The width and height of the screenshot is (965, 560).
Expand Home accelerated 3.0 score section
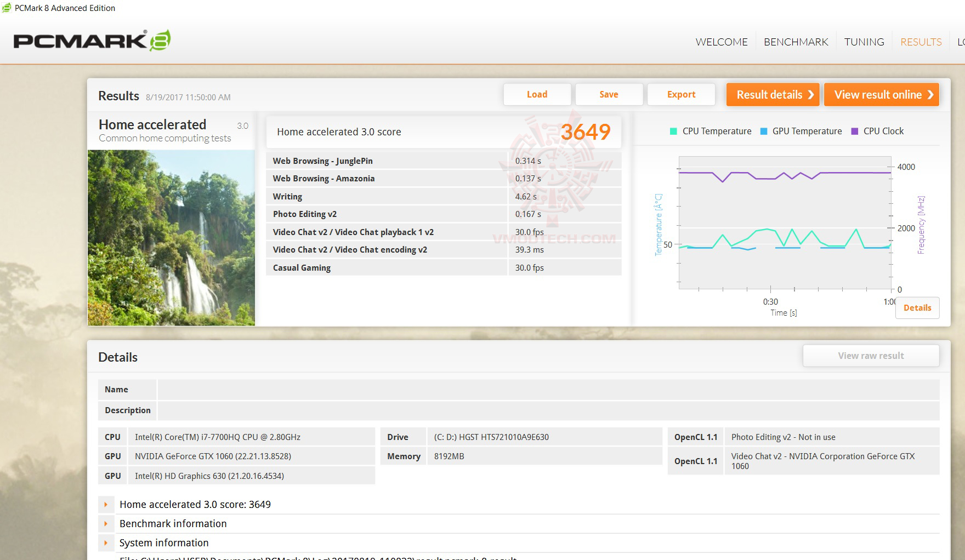tap(106, 504)
